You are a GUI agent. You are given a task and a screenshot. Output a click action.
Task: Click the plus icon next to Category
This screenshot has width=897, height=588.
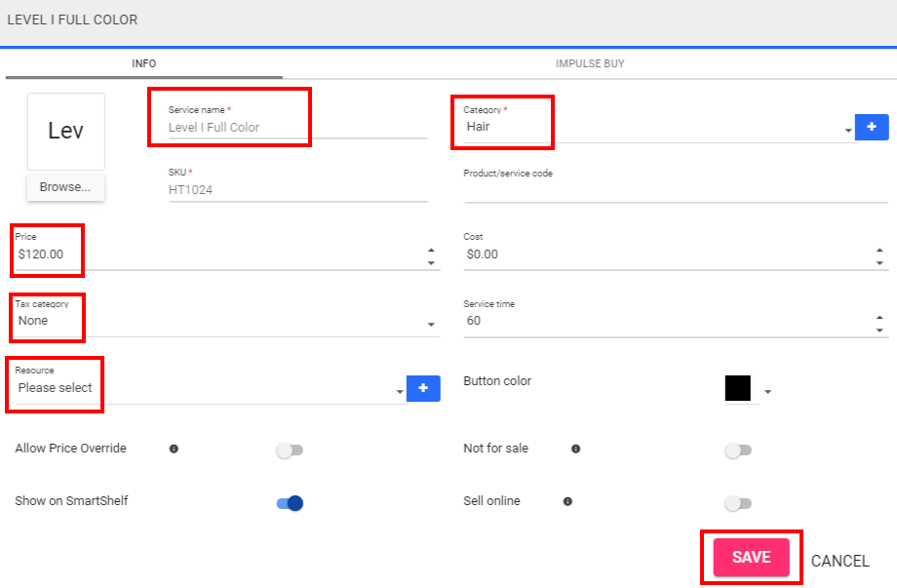tap(872, 127)
